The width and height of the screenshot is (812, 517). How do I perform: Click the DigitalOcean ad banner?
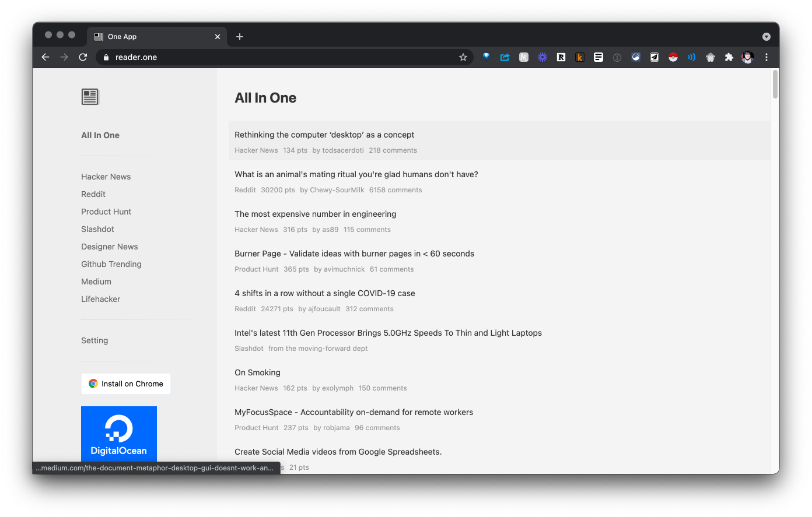(x=119, y=434)
